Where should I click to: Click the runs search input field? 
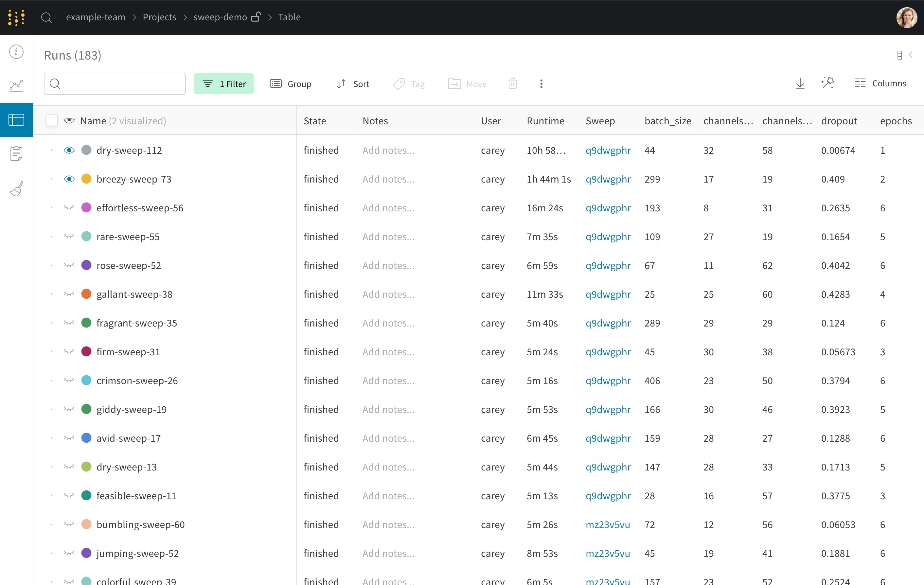click(119, 84)
